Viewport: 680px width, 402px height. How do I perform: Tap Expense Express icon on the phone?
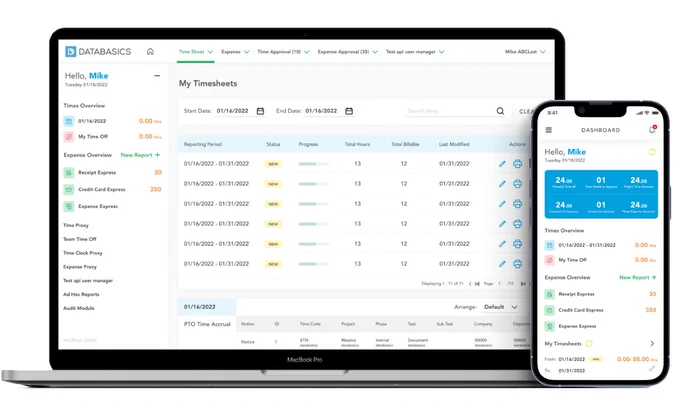[549, 326]
